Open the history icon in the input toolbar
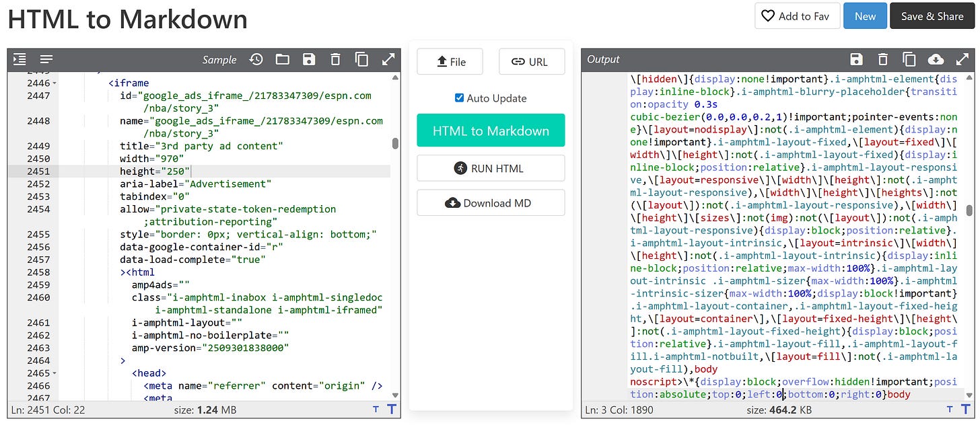 [x=256, y=59]
